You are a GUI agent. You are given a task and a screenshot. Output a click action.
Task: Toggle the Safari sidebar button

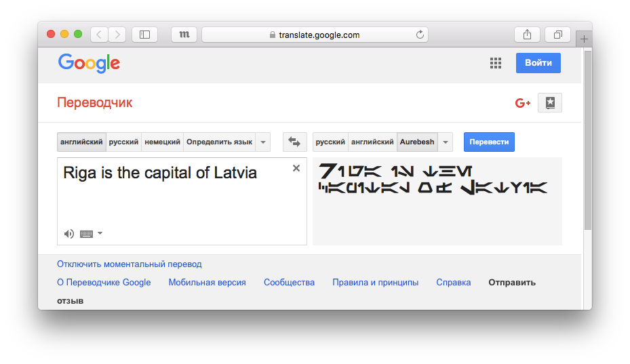tap(144, 35)
